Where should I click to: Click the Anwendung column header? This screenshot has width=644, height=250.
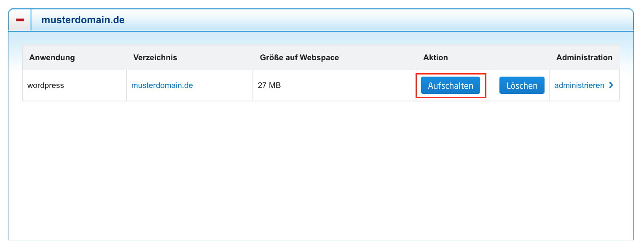(52, 58)
